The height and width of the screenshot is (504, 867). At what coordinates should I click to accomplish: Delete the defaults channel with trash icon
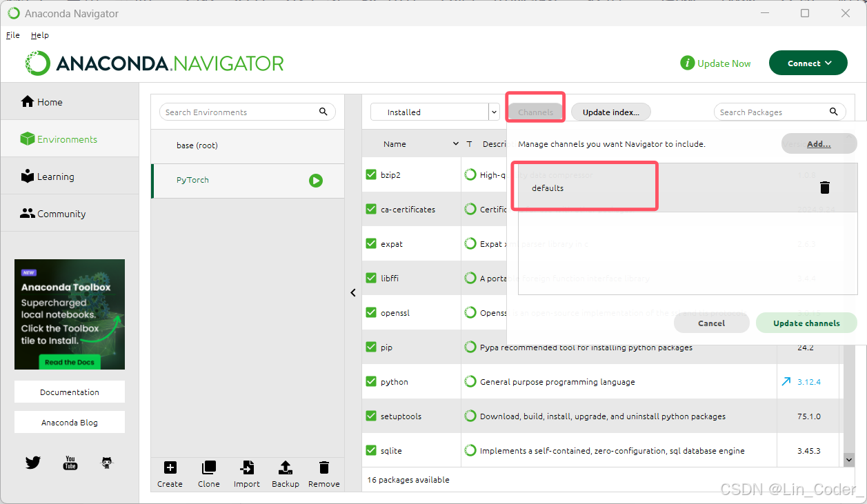pyautogui.click(x=824, y=188)
